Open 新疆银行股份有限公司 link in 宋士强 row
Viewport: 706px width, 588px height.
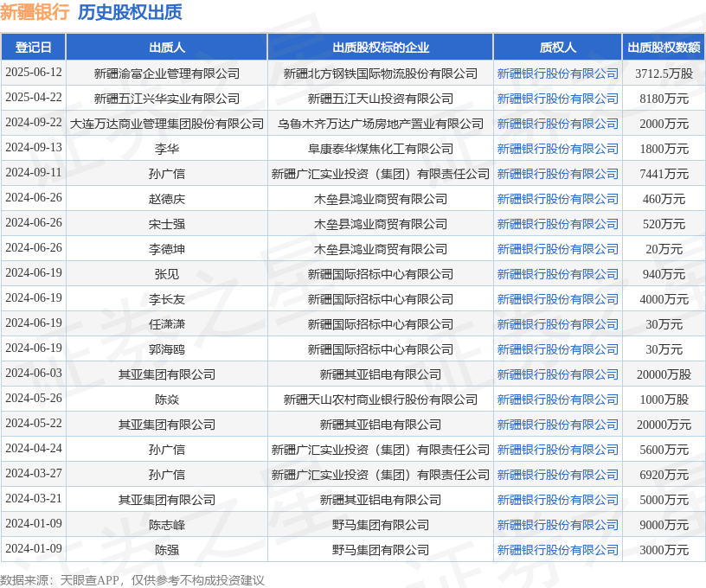558,224
